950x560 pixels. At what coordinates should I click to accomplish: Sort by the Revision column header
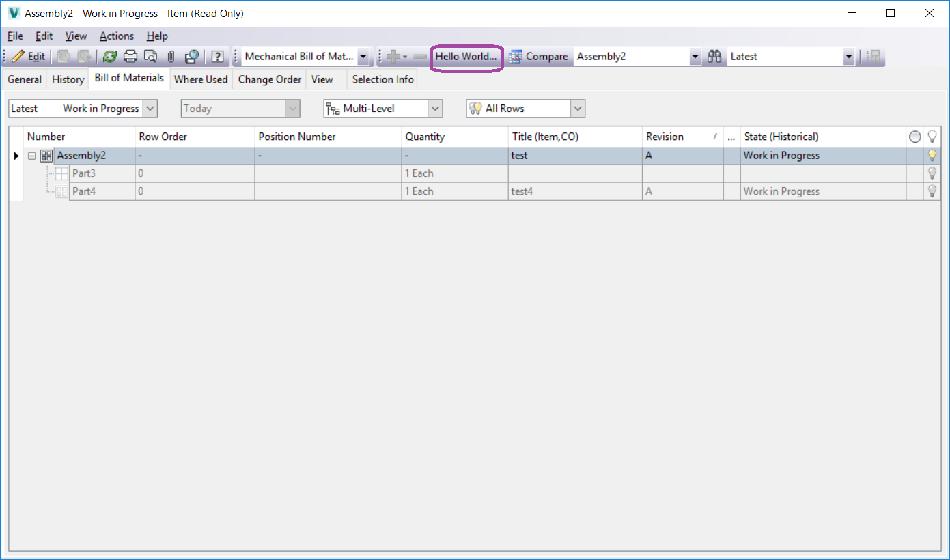pyautogui.click(x=665, y=136)
